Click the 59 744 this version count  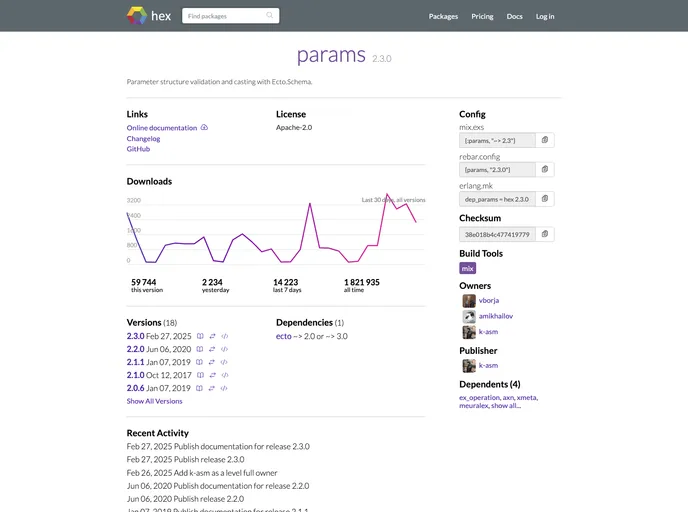tap(143, 282)
